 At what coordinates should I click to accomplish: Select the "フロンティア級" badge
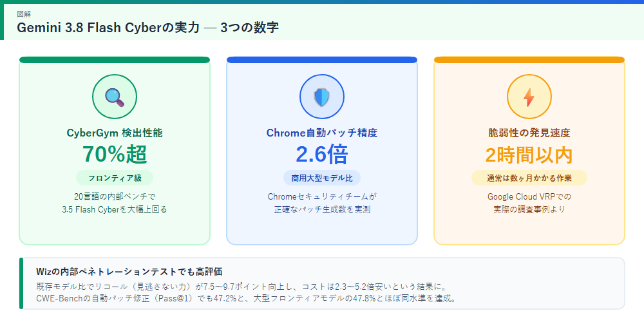(x=115, y=178)
